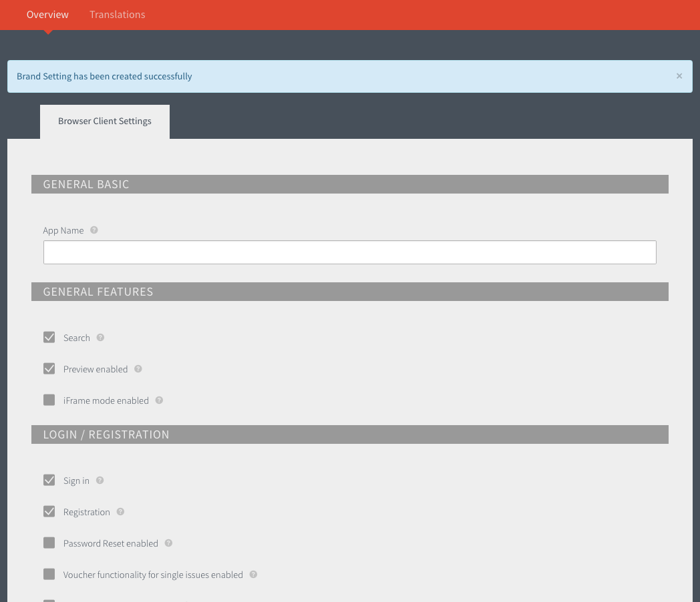Uncheck the Search checkbox

49,337
